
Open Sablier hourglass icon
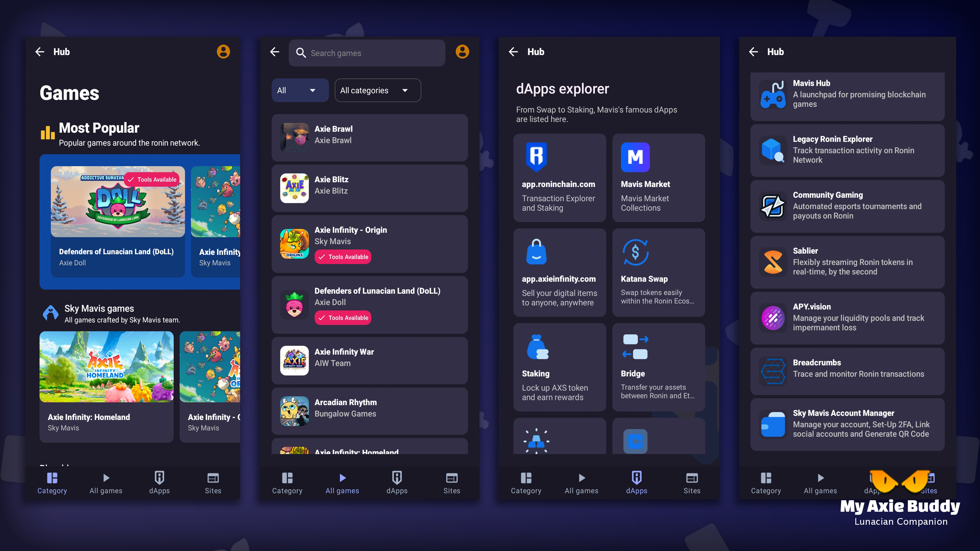point(773,262)
